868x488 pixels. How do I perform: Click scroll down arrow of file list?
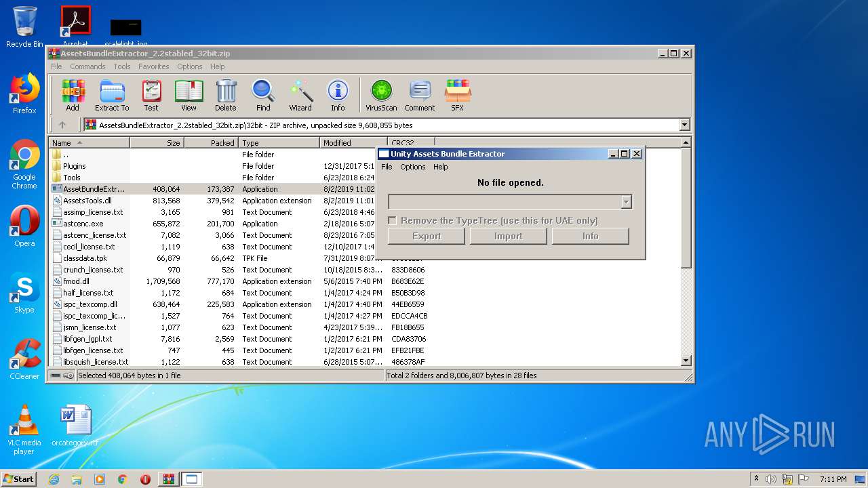tap(686, 361)
